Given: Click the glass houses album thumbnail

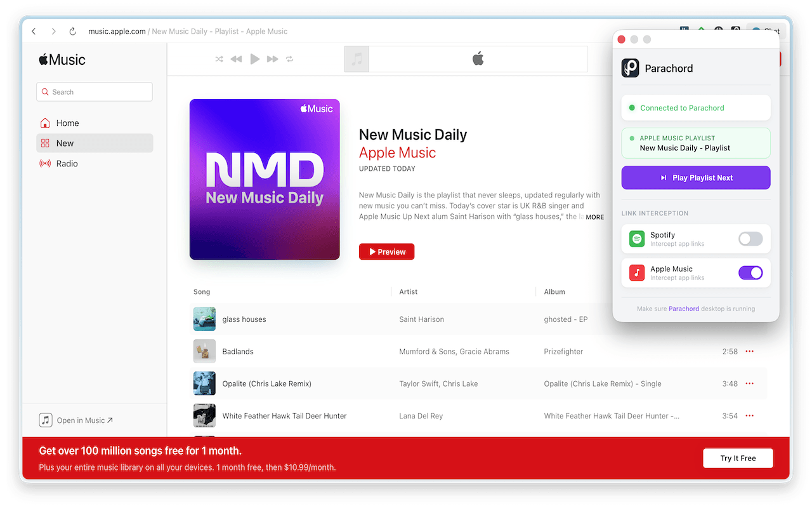Looking at the screenshot, I should [x=204, y=319].
